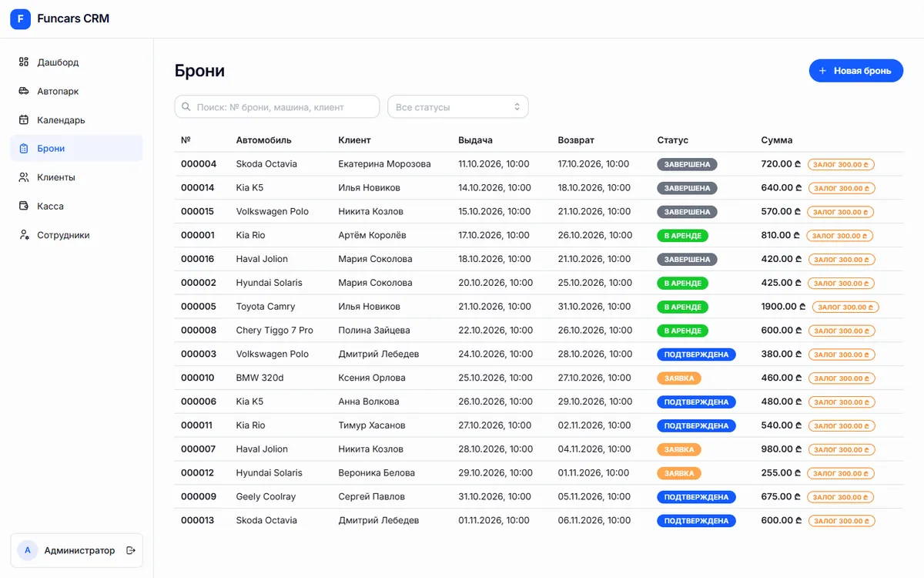The image size is (924, 578).
Task: Click the return date 05.11.2026, 10:00
Action: tap(595, 497)
